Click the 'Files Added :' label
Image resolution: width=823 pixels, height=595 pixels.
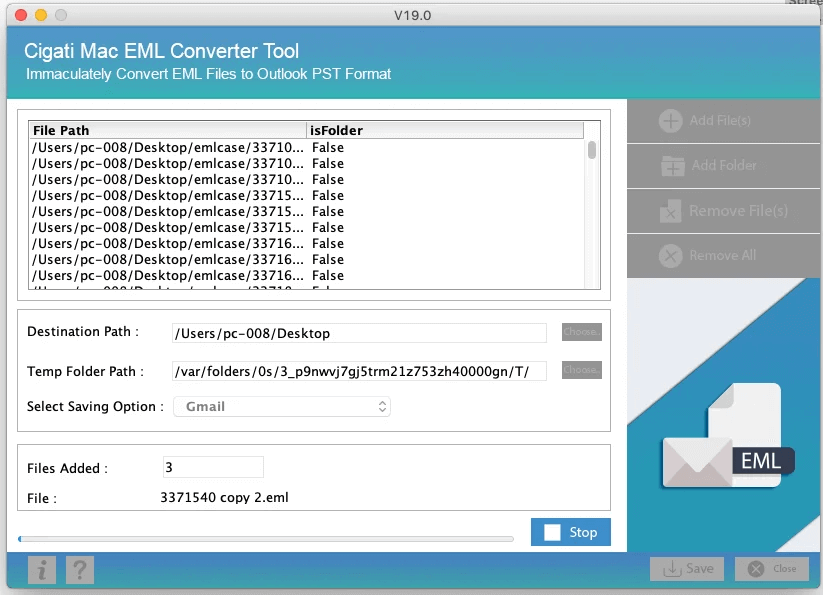pos(67,468)
